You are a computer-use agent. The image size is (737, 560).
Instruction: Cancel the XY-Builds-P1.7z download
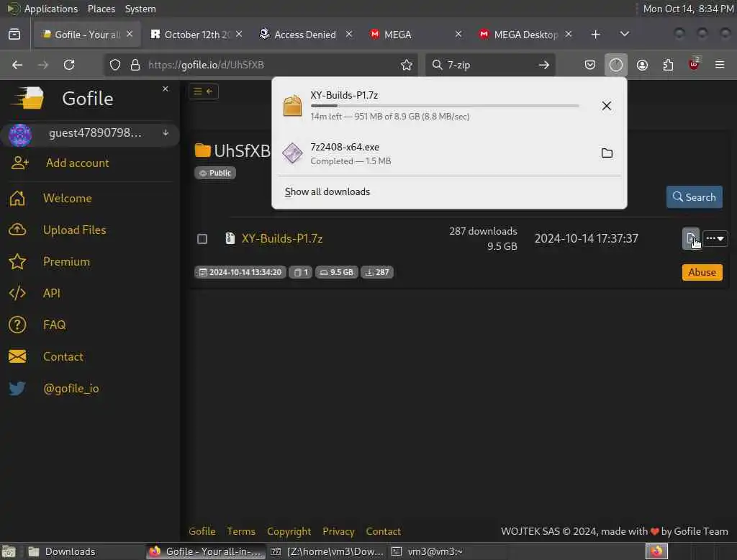(606, 106)
